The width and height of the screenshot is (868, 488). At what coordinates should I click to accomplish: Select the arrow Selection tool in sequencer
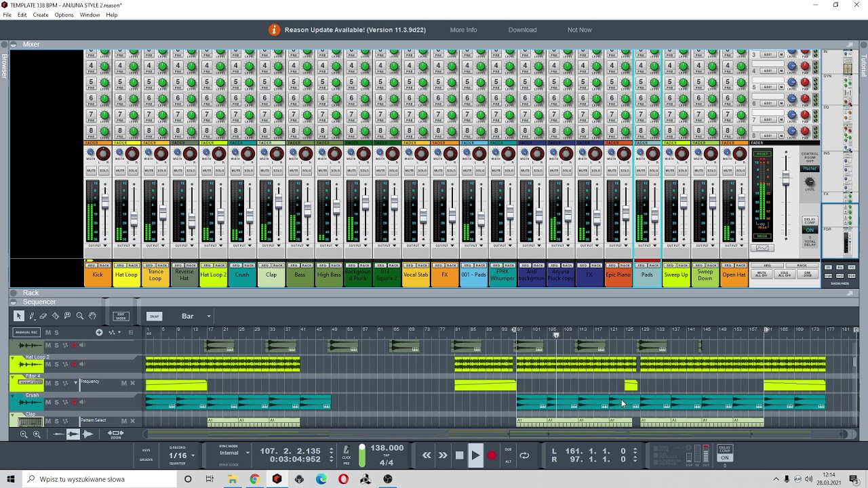(19, 316)
